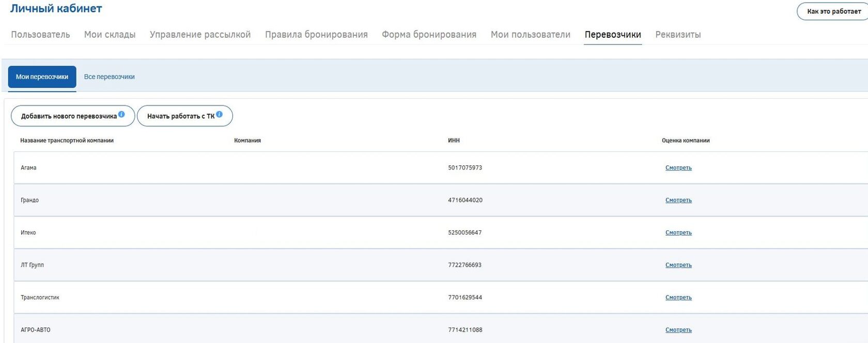The image size is (868, 343).
Task: Click ИНН value 5017075973
Action: click(x=465, y=168)
